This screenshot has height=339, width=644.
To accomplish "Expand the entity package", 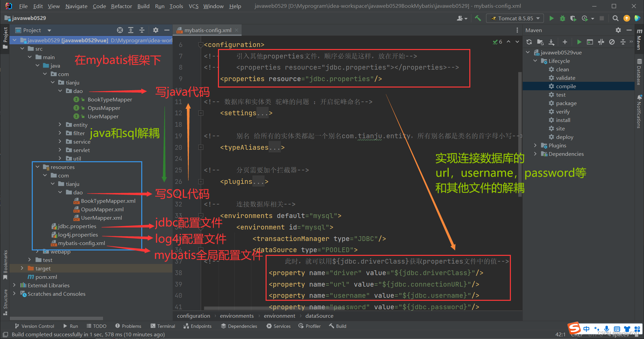I will pos(60,125).
